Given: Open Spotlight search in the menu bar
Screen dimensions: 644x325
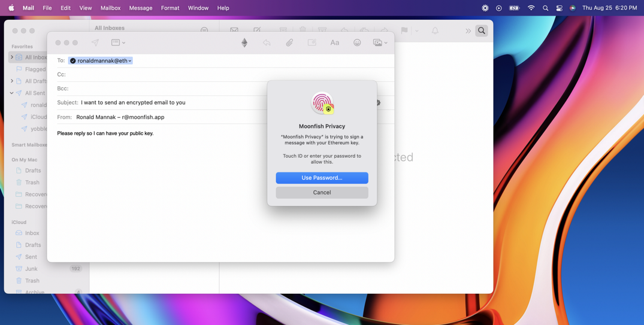Looking at the screenshot, I should coord(545,8).
